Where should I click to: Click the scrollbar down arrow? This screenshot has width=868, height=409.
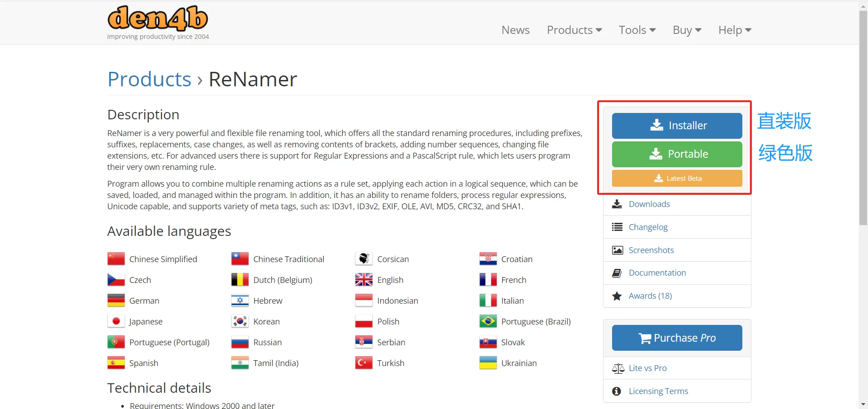click(x=863, y=404)
